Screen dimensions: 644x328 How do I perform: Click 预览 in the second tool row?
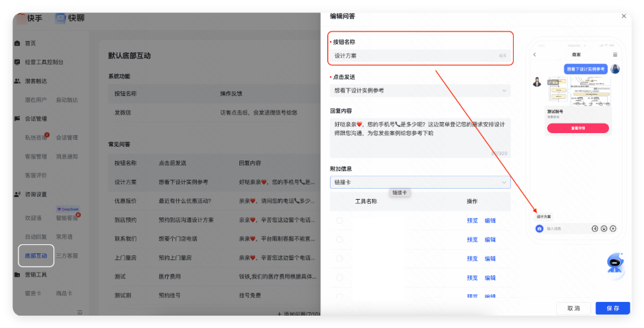tap(473, 239)
